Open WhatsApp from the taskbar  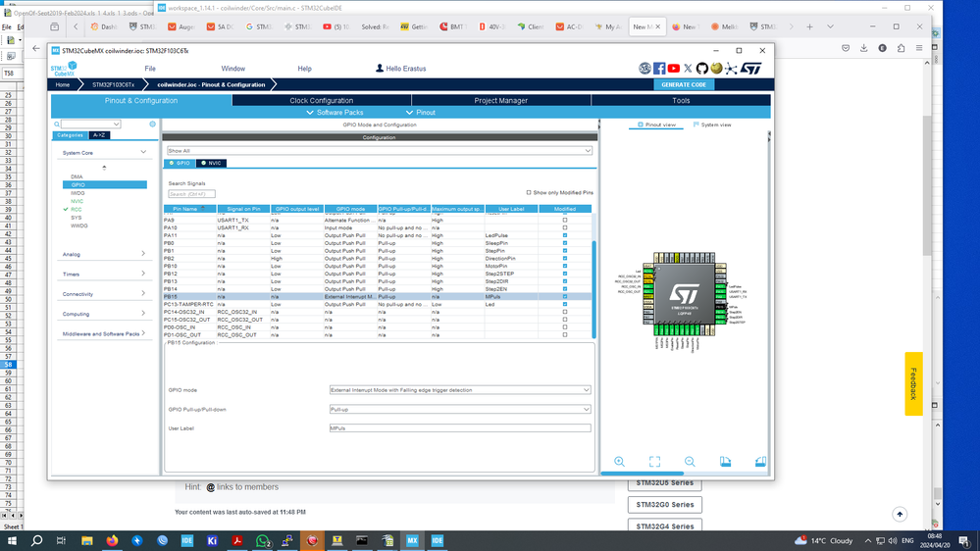pyautogui.click(x=263, y=540)
